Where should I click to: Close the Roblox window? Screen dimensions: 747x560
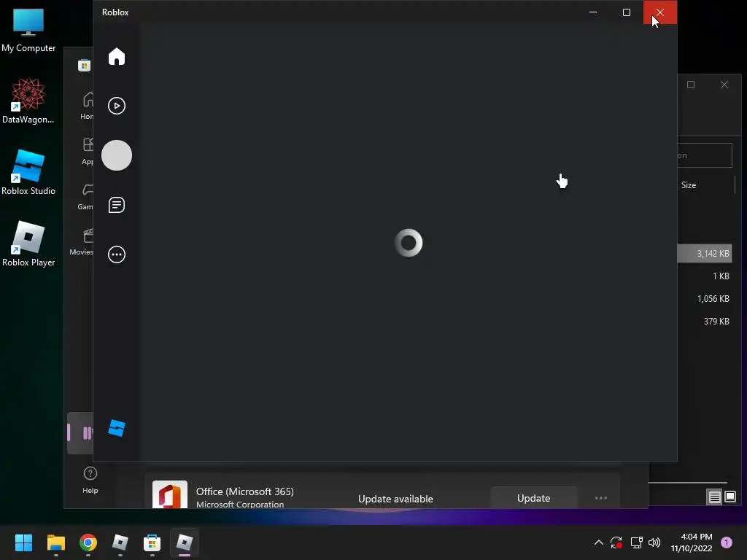[x=659, y=12]
